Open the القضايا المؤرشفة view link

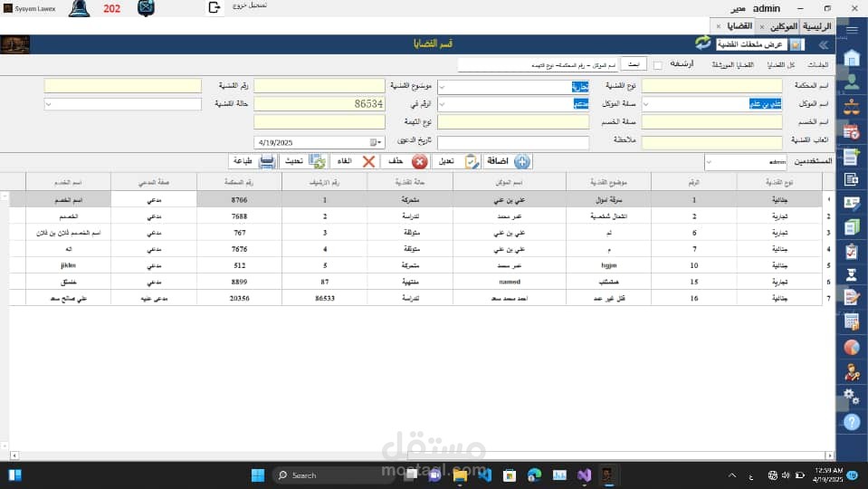tap(732, 65)
